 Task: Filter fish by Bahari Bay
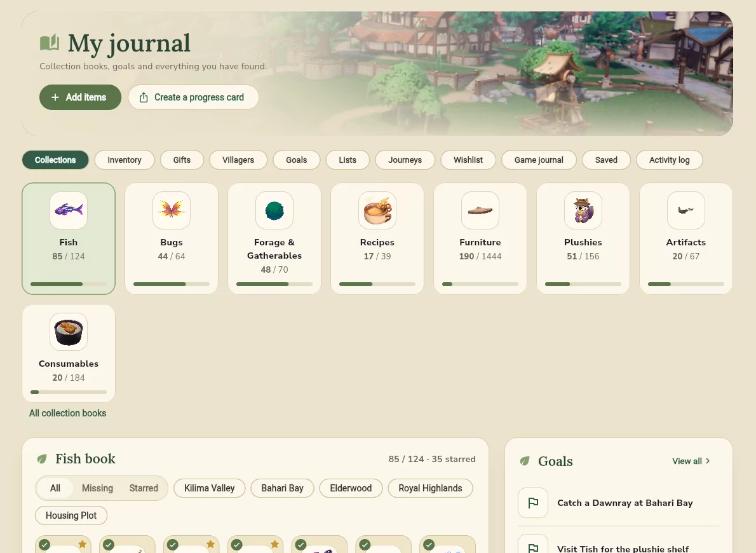[282, 488]
